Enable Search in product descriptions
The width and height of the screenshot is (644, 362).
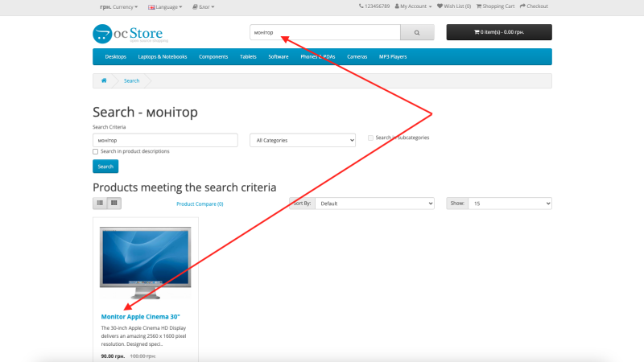[x=95, y=151]
